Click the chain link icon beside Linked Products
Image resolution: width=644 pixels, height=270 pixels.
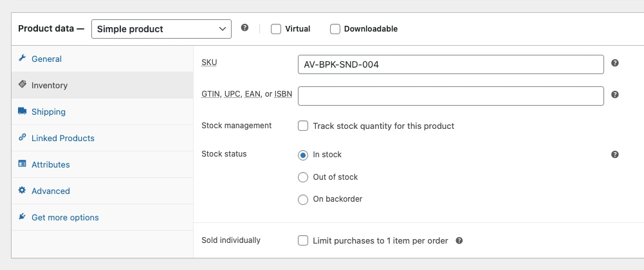[x=22, y=137]
